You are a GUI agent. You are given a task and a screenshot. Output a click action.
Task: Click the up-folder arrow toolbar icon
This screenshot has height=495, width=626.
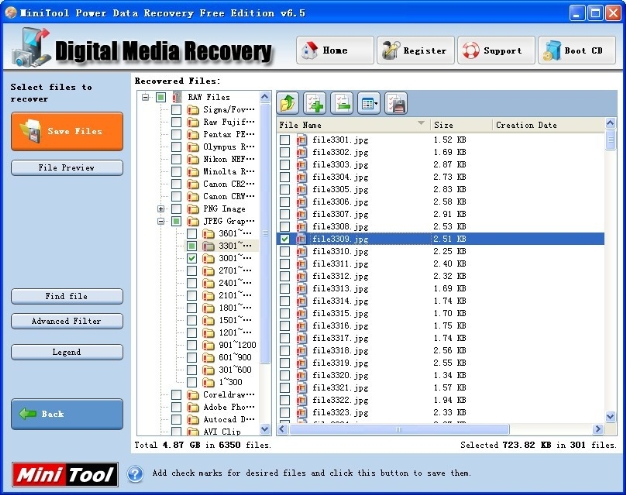(x=288, y=103)
